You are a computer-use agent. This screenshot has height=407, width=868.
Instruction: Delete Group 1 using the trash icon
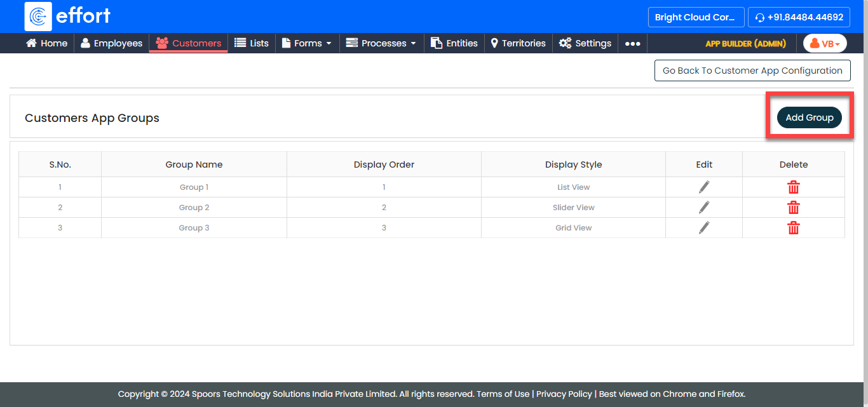click(x=793, y=187)
